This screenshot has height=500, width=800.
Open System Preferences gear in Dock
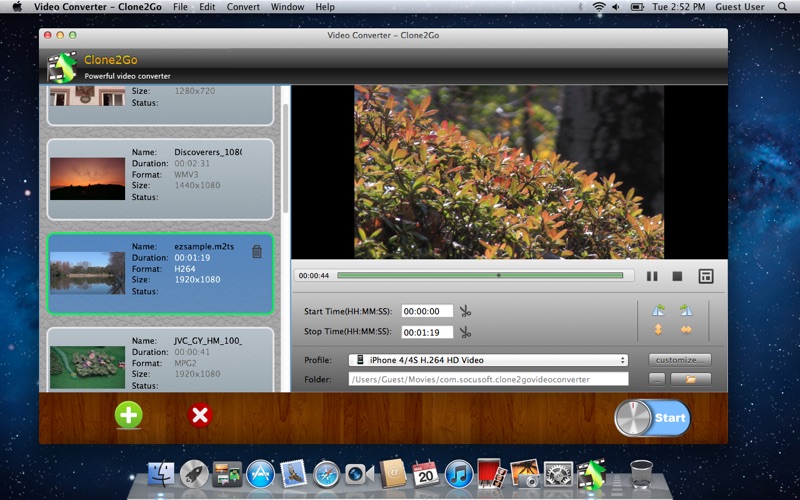coord(558,474)
